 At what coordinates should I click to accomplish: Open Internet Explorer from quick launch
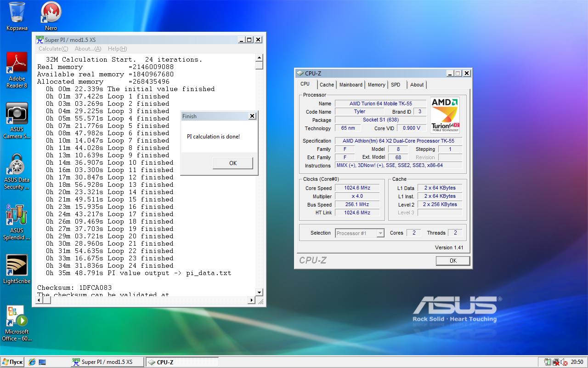(x=32, y=362)
